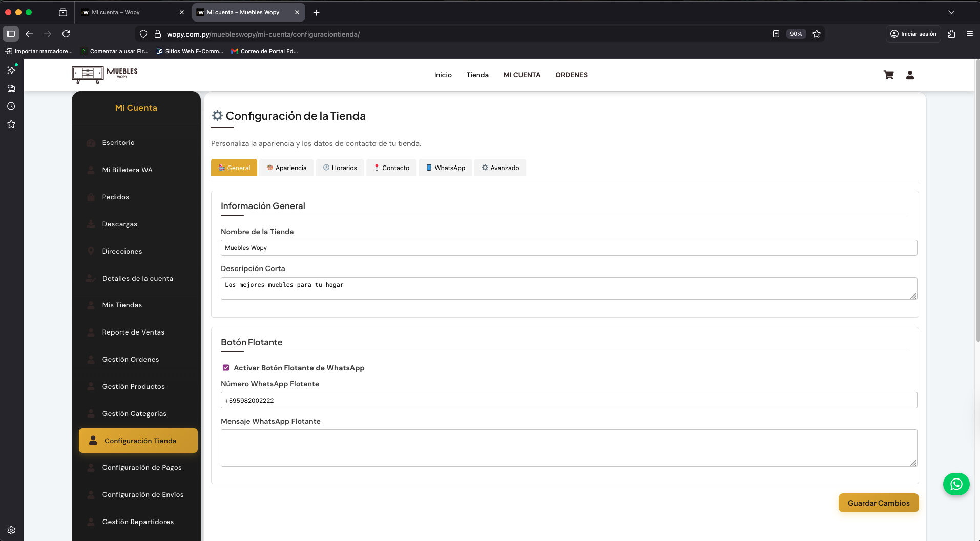Click the Guardar Cambios button
980x541 pixels.
click(x=878, y=503)
